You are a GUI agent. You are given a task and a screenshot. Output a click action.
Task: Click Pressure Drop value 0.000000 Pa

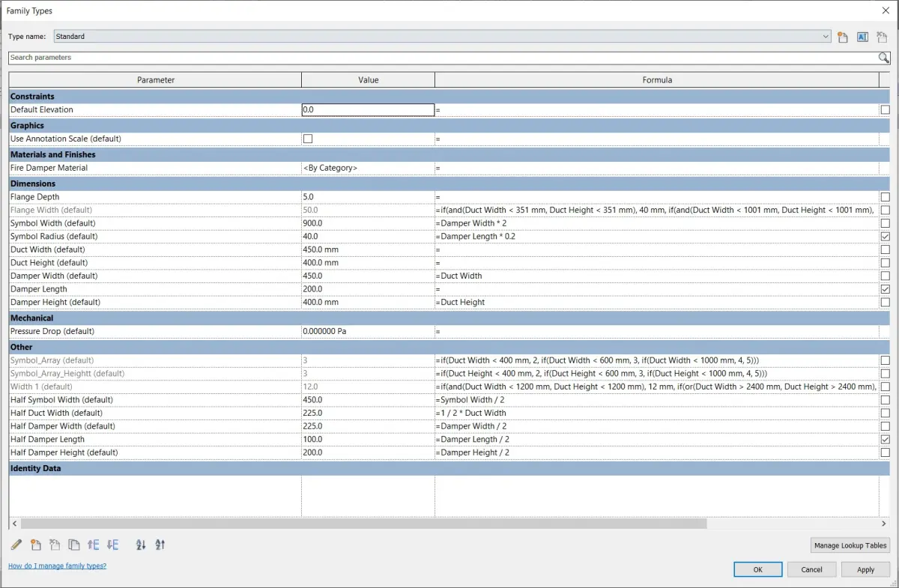coord(368,331)
